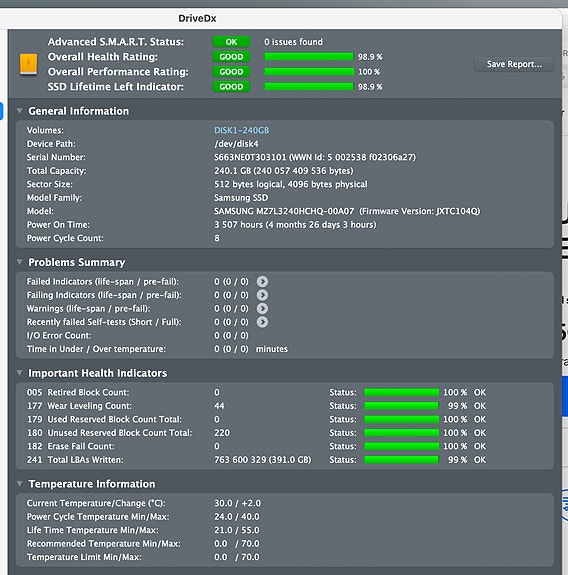Image resolution: width=568 pixels, height=575 pixels.
Task: Collapse the Temperature Information section
Action: point(19,484)
